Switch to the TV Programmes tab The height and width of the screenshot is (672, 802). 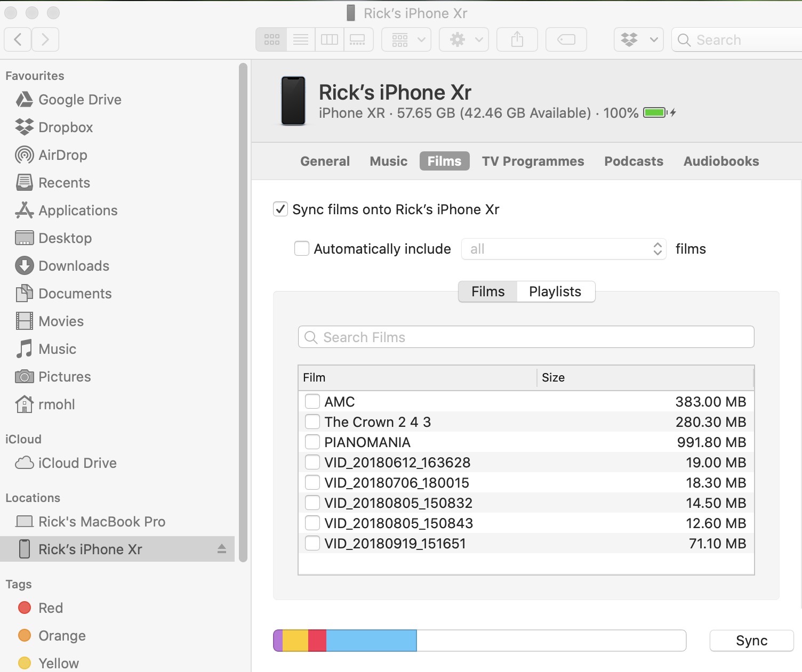click(533, 161)
